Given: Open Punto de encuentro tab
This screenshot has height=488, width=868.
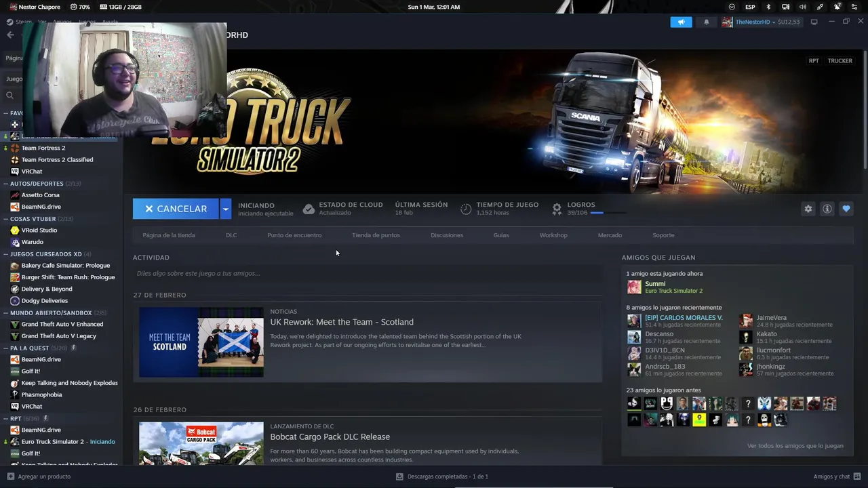Looking at the screenshot, I should tap(294, 235).
